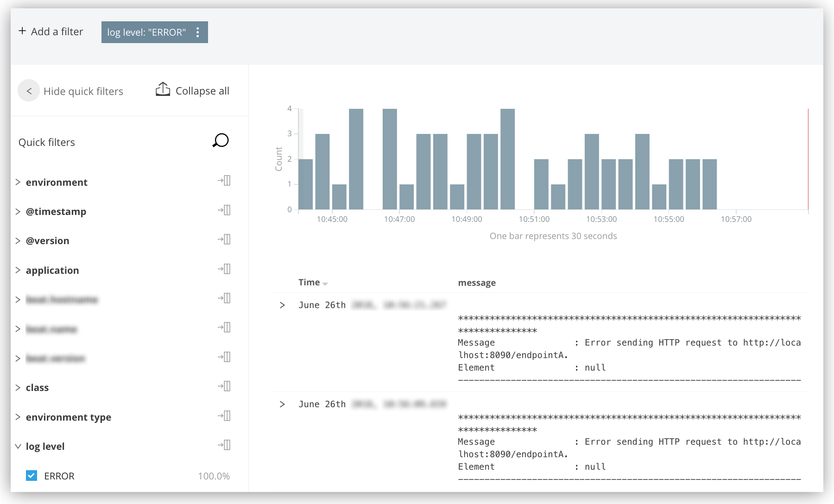The image size is (834, 504).
Task: Toggle the column icon next to class field
Action: tap(224, 386)
